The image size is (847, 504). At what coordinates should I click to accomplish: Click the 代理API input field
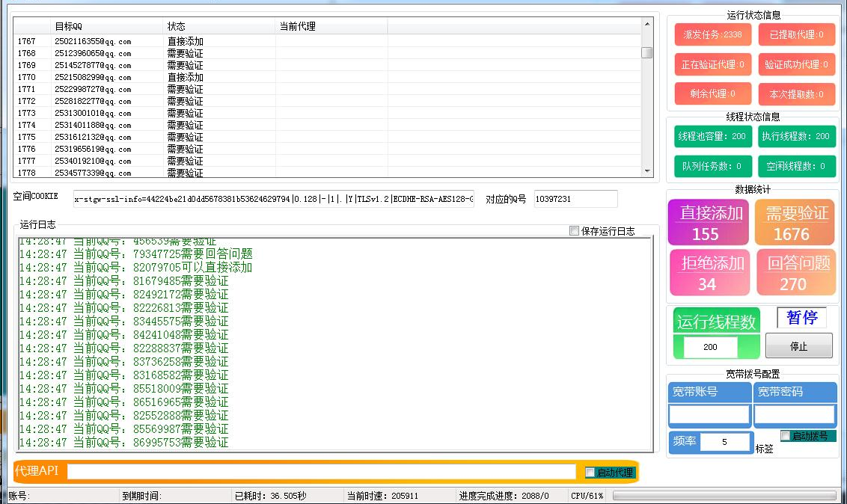(x=322, y=471)
